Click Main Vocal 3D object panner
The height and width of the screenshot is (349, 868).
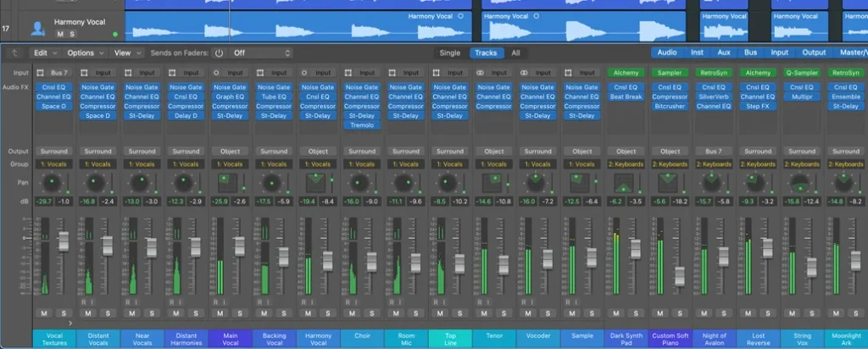pos(227,182)
